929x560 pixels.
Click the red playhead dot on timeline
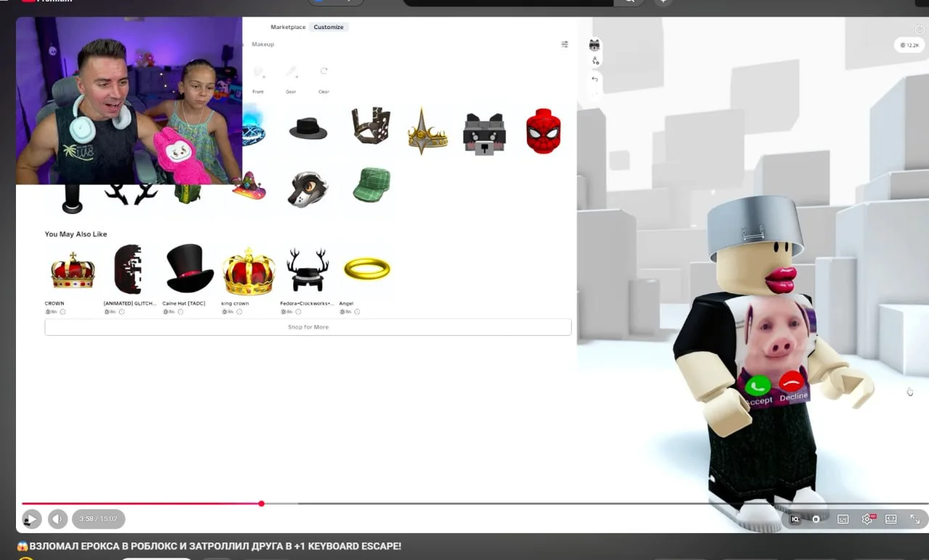pos(261,503)
